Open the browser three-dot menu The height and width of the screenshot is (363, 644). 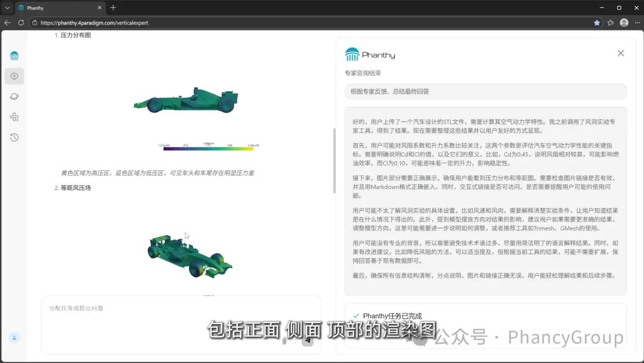[637, 23]
